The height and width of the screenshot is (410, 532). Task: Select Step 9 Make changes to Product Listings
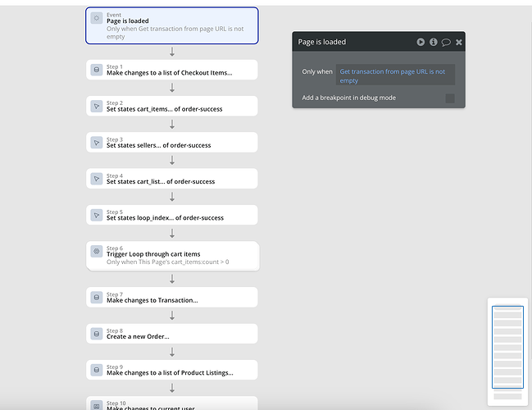click(x=172, y=370)
